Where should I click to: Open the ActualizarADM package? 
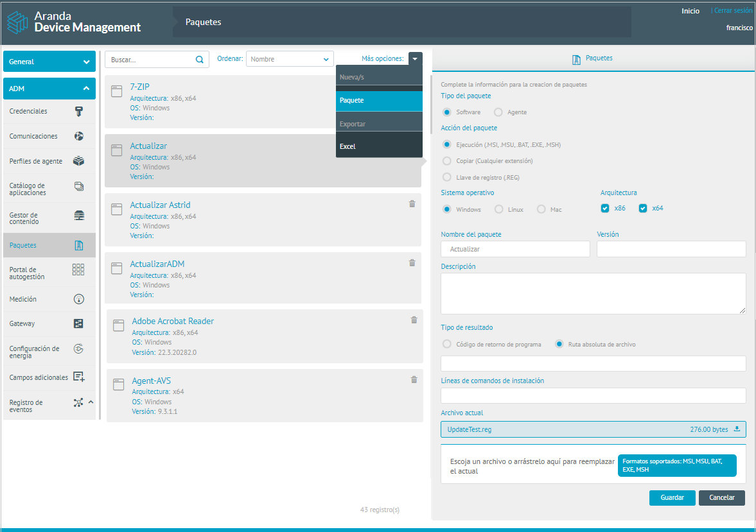(x=263, y=278)
